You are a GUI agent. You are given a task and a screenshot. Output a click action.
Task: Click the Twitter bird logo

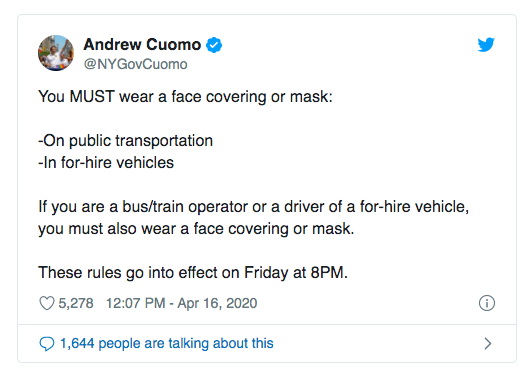486,45
